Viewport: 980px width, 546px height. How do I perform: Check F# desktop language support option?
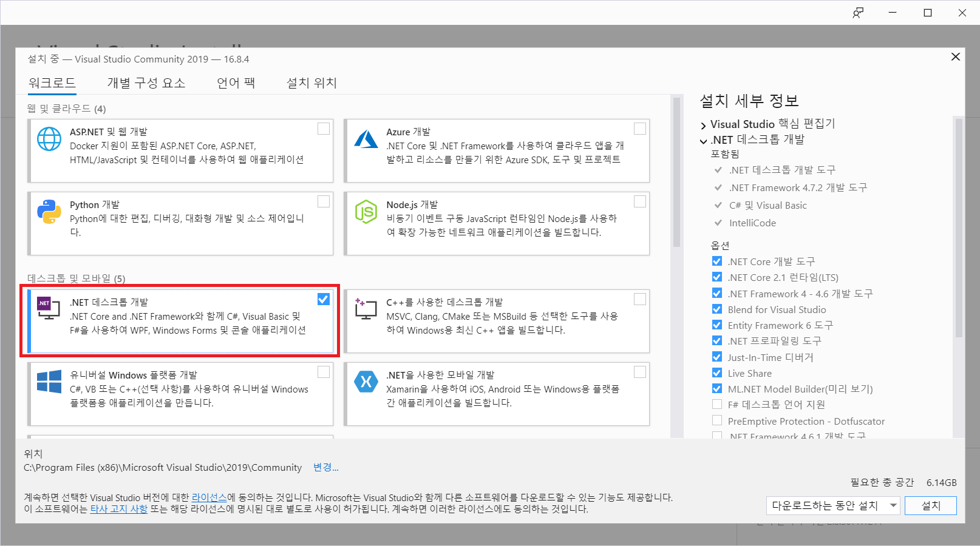717,404
